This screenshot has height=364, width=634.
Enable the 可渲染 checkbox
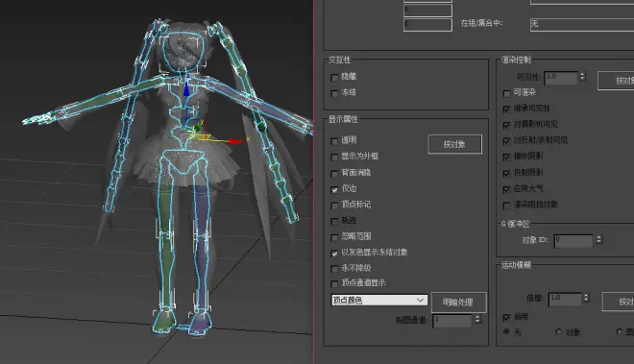tap(506, 93)
